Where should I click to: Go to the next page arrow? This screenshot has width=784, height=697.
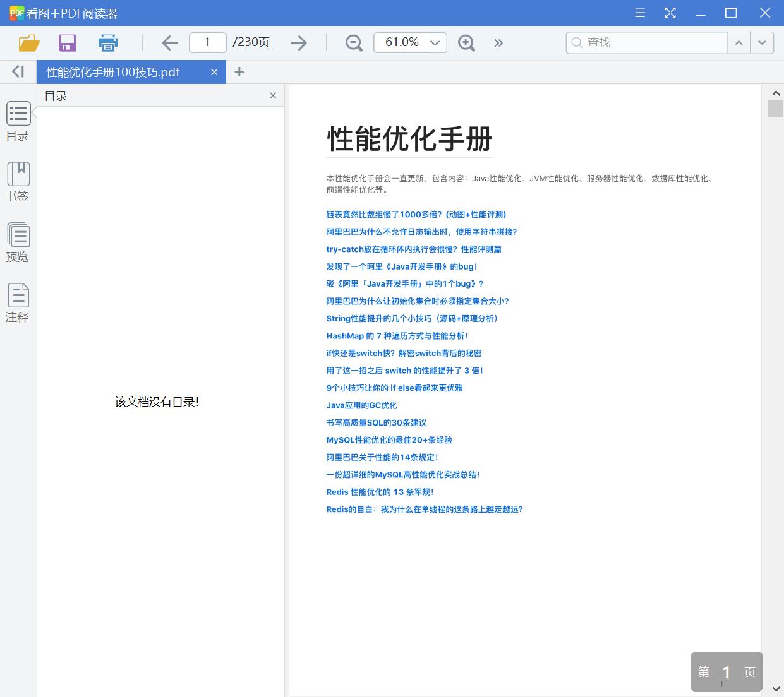tap(299, 43)
